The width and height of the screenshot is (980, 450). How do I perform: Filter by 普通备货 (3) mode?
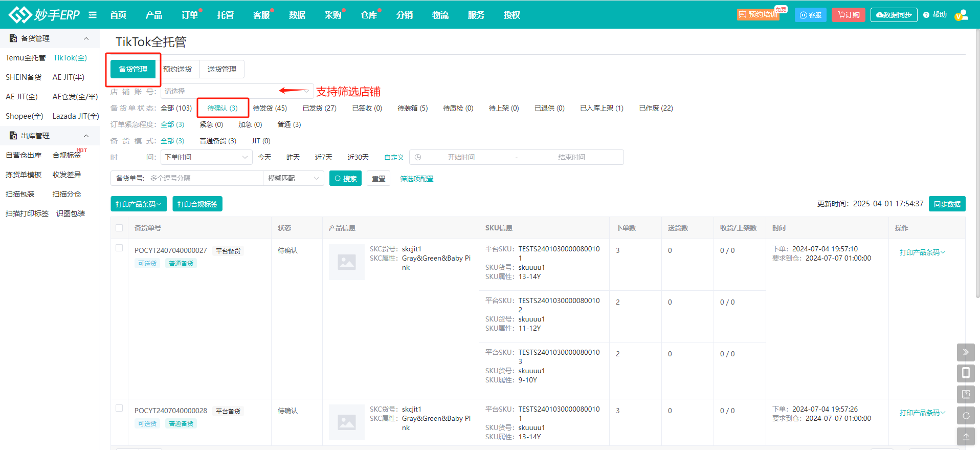pos(218,141)
